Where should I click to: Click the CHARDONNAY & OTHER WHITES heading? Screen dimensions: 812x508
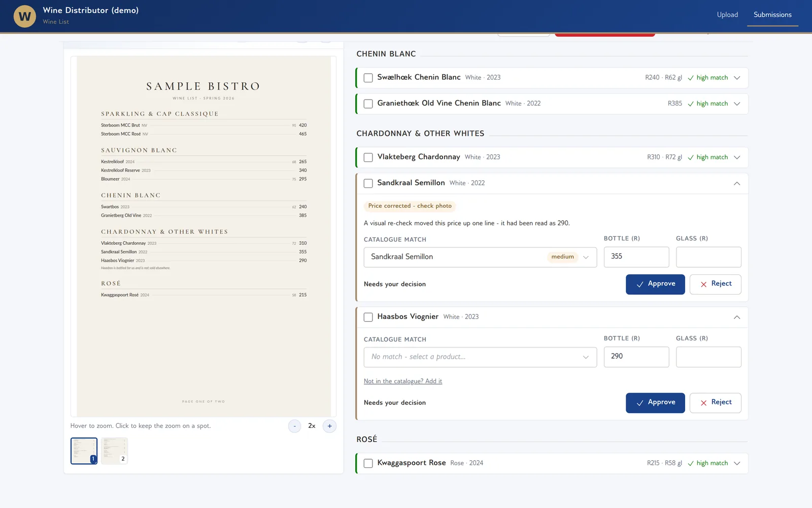pos(420,134)
